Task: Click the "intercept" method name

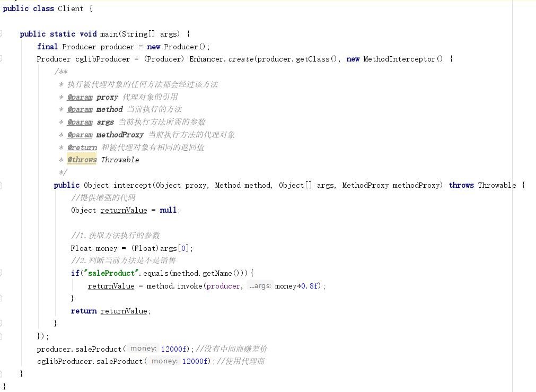Action: point(133,185)
